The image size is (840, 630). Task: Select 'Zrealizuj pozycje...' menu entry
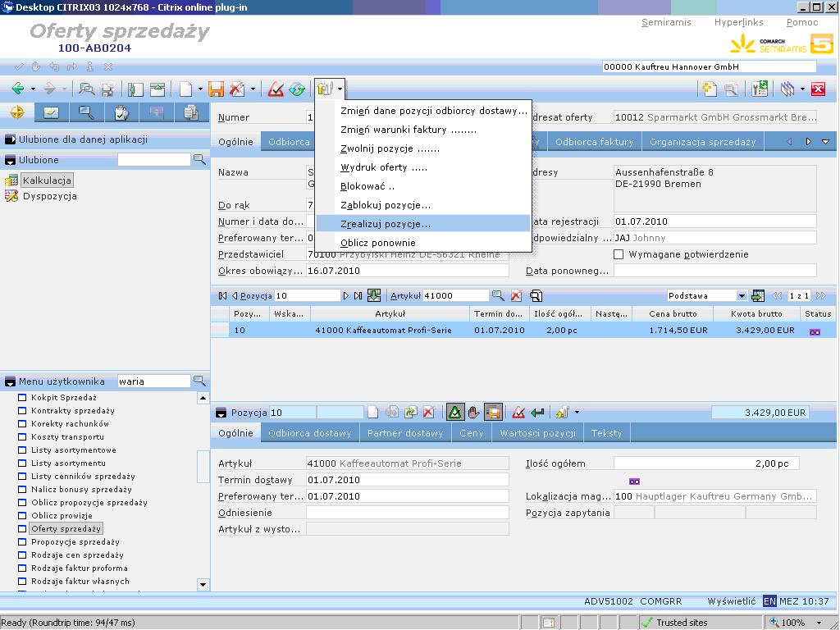click(423, 224)
